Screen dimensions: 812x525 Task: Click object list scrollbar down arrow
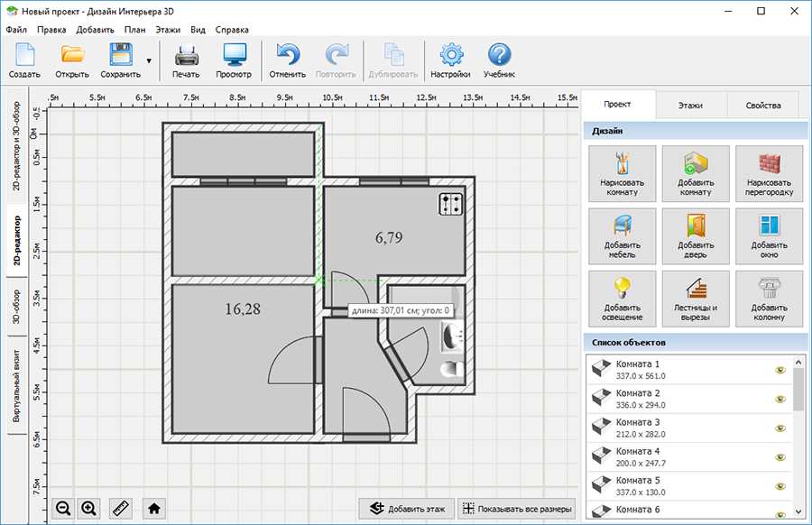798,512
